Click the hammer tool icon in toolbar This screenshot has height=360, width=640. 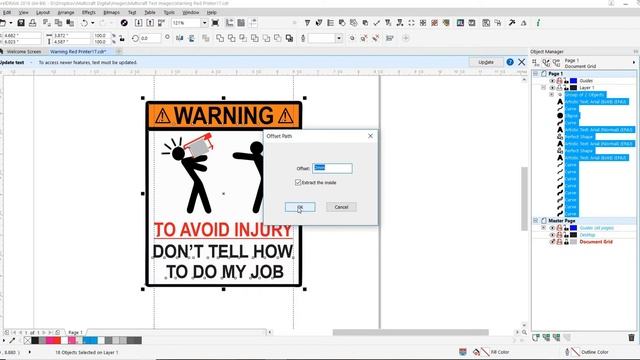[511, 23]
